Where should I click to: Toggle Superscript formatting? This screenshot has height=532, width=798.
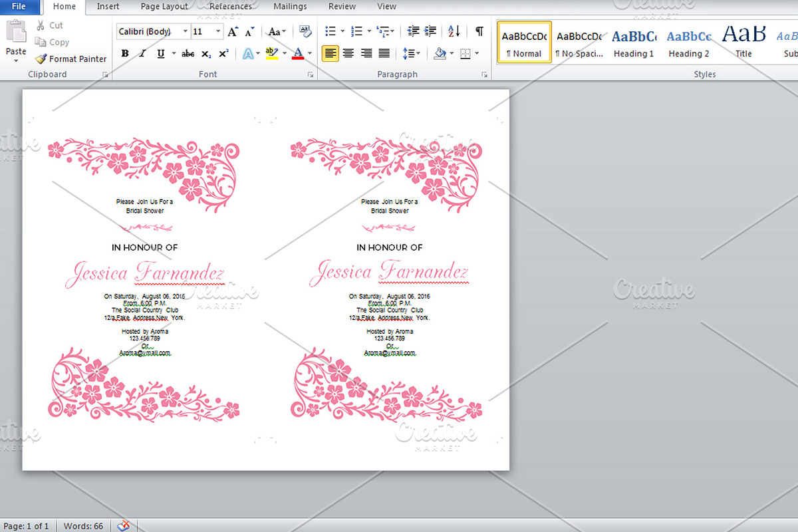coord(224,53)
